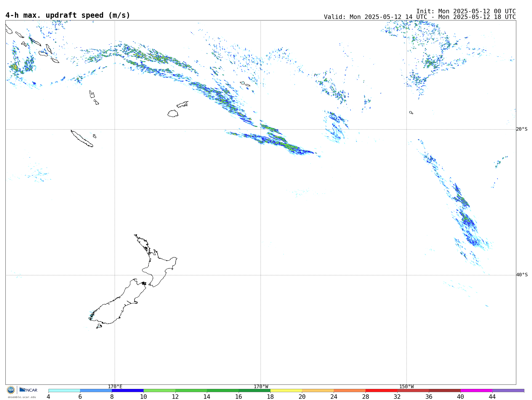Click the NCAR logo
This screenshot has height=400, width=532.
28,390
